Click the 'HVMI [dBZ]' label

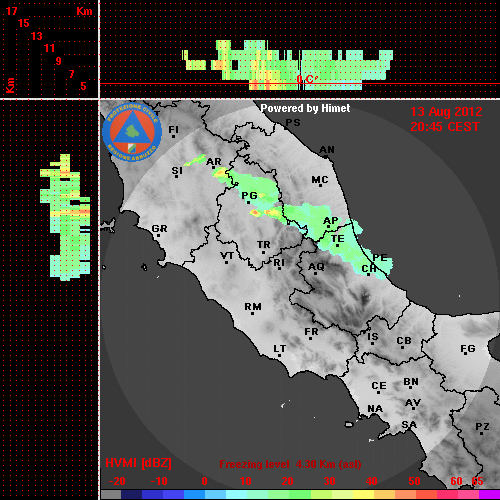click(138, 463)
